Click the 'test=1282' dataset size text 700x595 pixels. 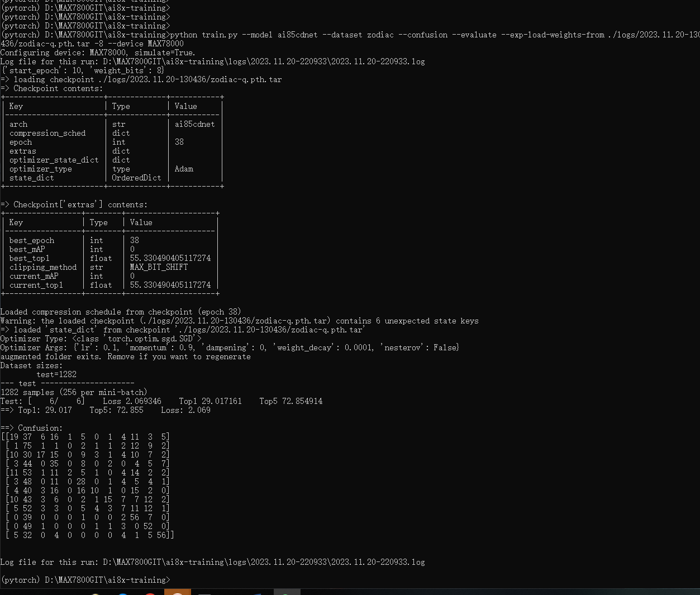point(56,374)
